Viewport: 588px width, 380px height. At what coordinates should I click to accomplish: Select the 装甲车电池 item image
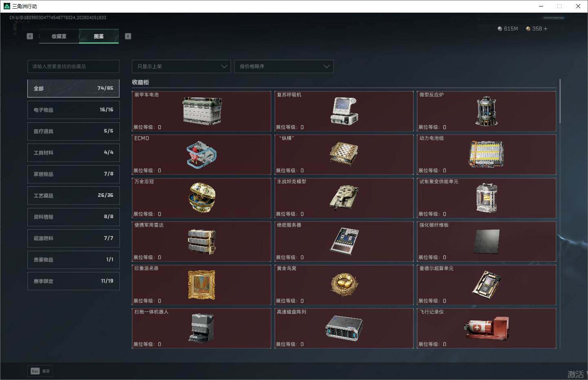202,111
